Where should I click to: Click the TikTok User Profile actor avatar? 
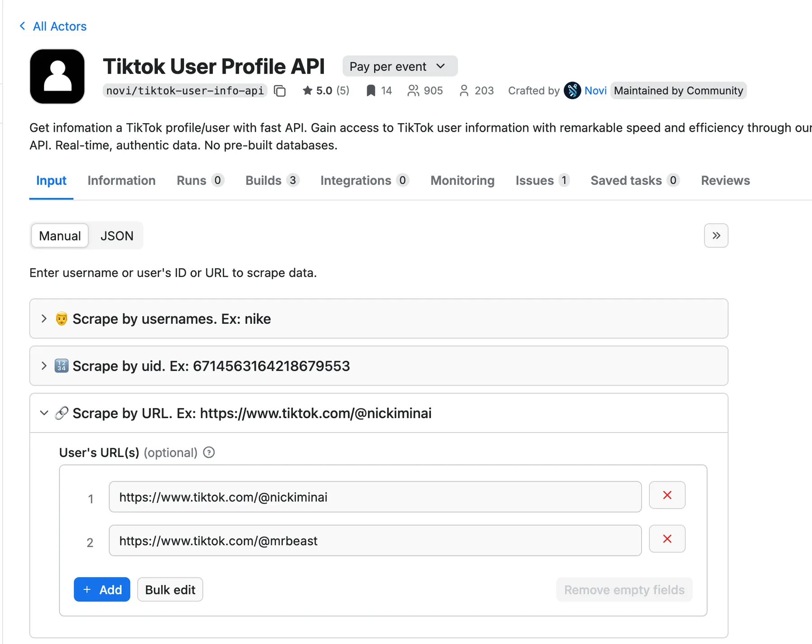coord(57,77)
